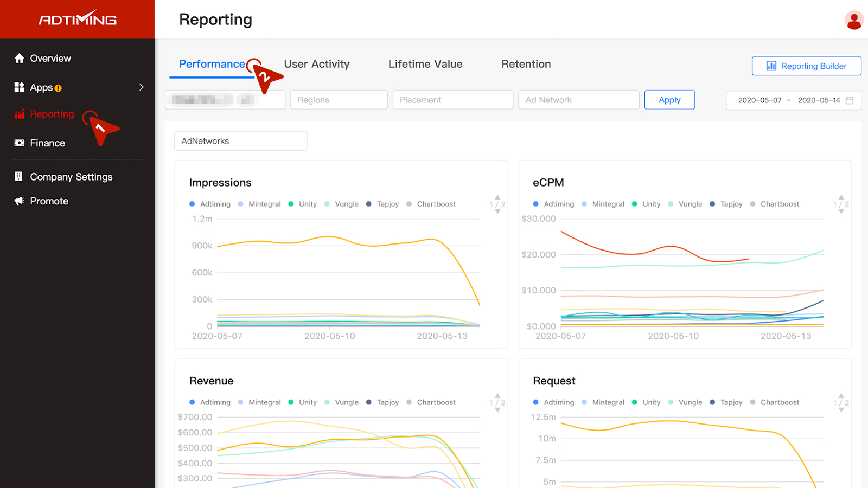Go to next Impressions legend page arrow
This screenshot has width=868, height=488.
[497, 211]
